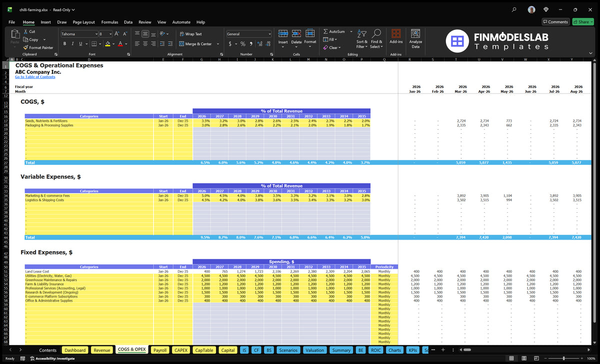The height and width of the screenshot is (364, 600).
Task: Center cell text horizontally
Action: 145,44
